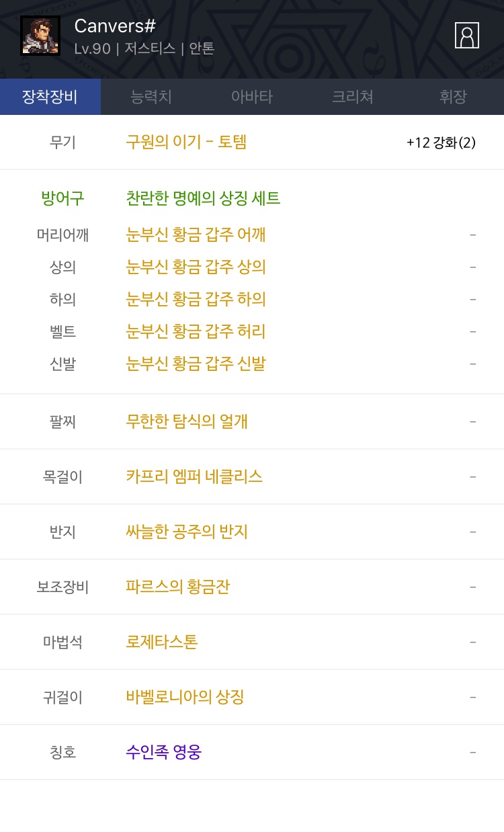504x832 pixels.
Task: Go to the 휘장 tab
Action: click(x=453, y=97)
